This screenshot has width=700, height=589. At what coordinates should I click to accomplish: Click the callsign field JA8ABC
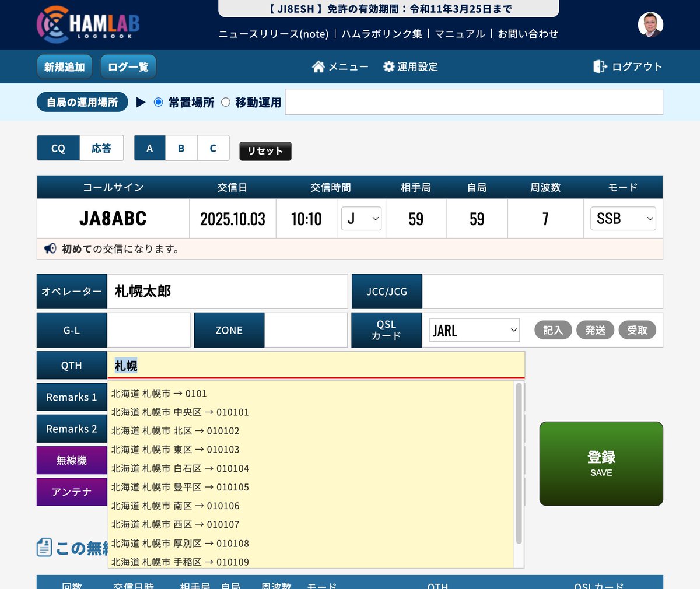[113, 219]
